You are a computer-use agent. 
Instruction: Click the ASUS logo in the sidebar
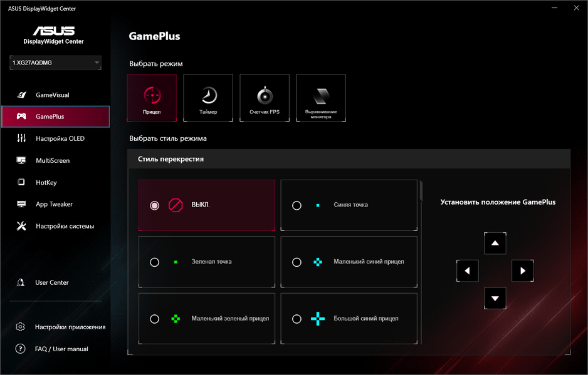point(54,31)
